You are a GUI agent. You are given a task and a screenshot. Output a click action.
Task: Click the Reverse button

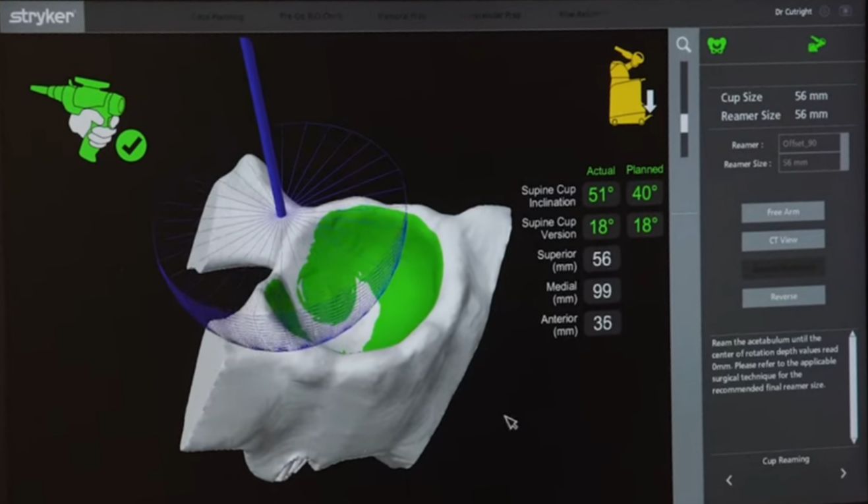click(x=783, y=296)
